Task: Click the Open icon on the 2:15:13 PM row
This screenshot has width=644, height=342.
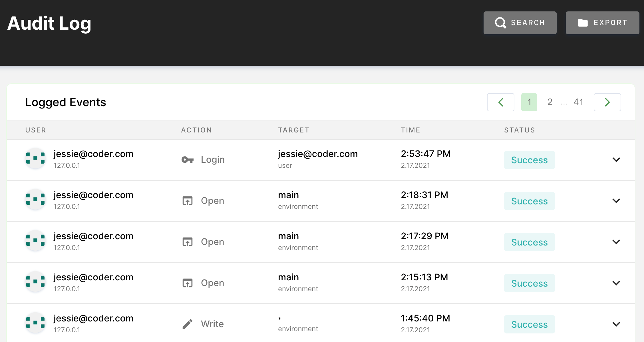Action: click(x=188, y=283)
